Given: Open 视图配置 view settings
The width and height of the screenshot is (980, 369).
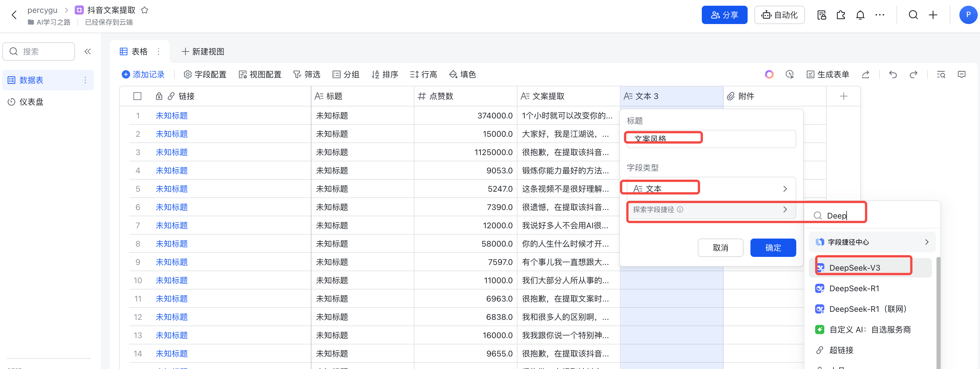Looking at the screenshot, I should 260,74.
